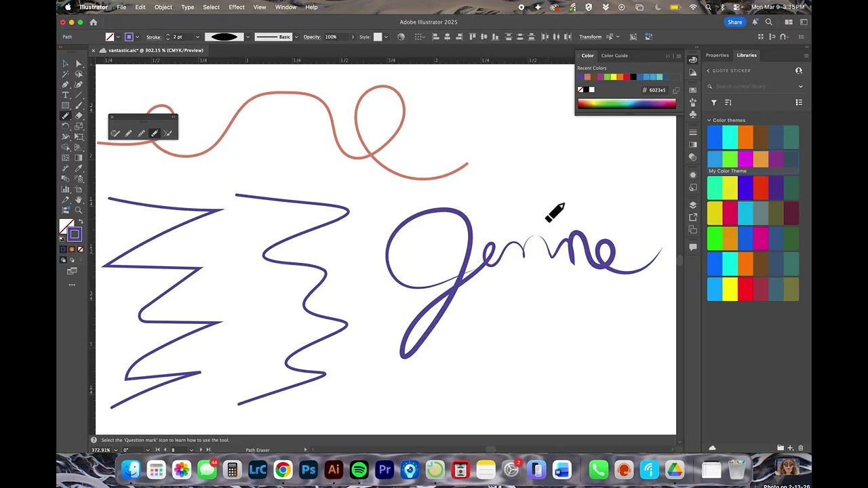The width and height of the screenshot is (868, 488).
Task: Reset to default fill and stroke
Action: (62, 239)
